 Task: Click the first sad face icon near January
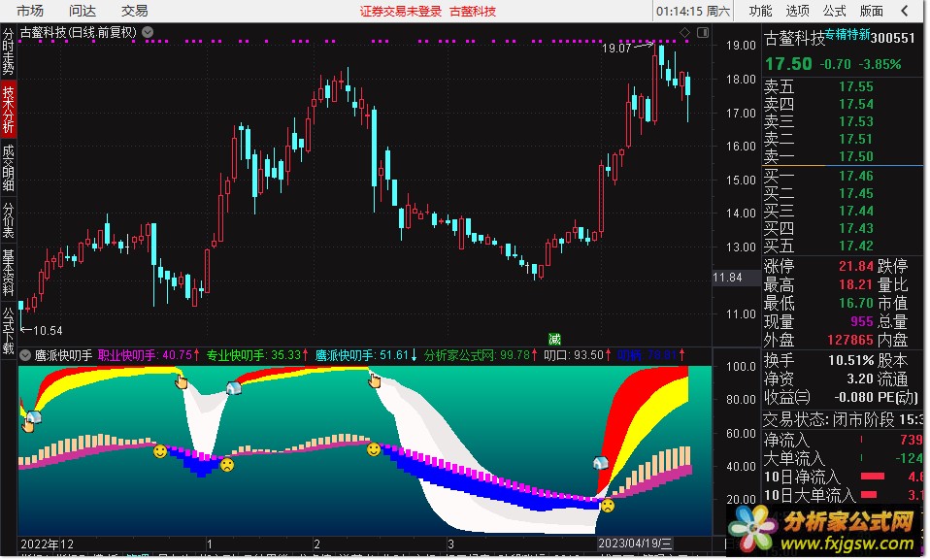click(x=226, y=465)
